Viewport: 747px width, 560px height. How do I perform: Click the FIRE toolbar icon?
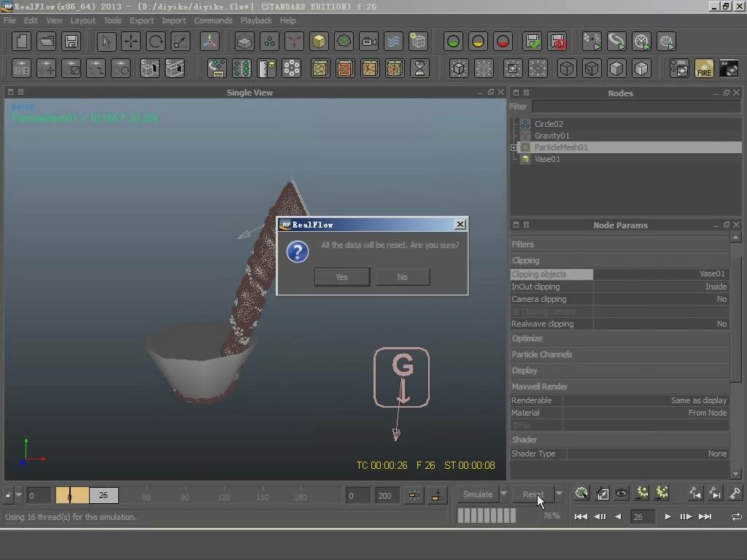704,69
